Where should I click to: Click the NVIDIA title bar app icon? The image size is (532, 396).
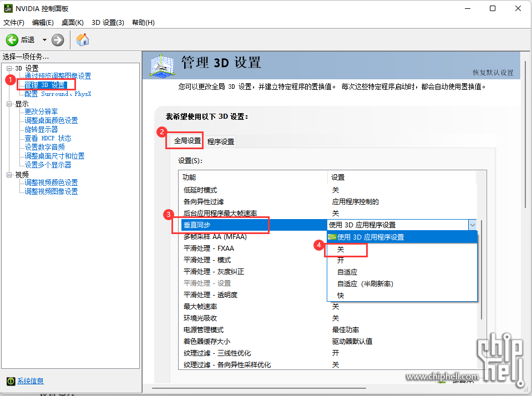pos(8,8)
